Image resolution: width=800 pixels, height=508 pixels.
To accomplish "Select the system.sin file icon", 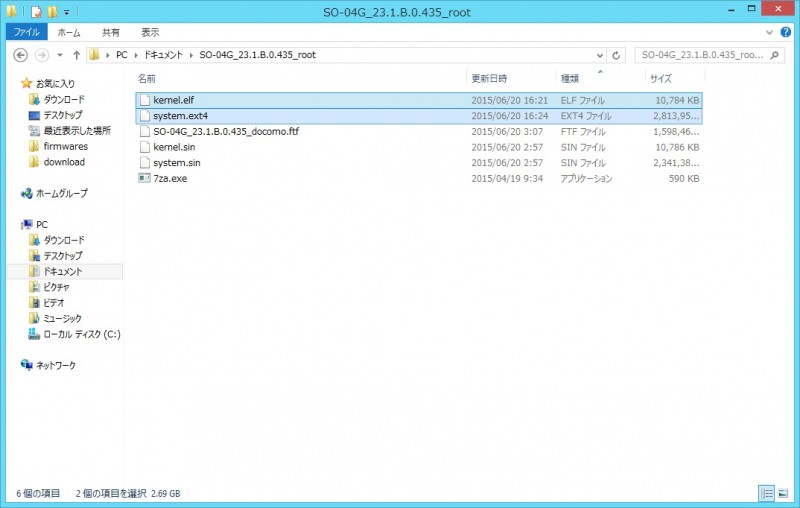I will coord(145,163).
